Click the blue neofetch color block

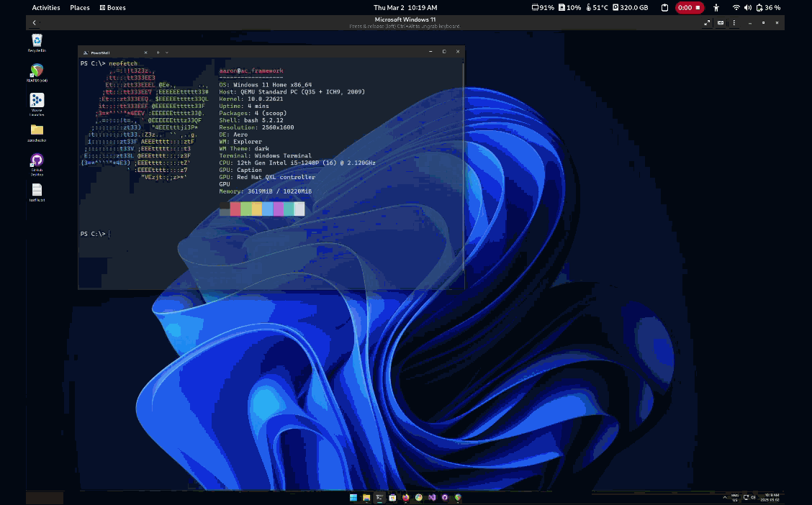(267, 209)
